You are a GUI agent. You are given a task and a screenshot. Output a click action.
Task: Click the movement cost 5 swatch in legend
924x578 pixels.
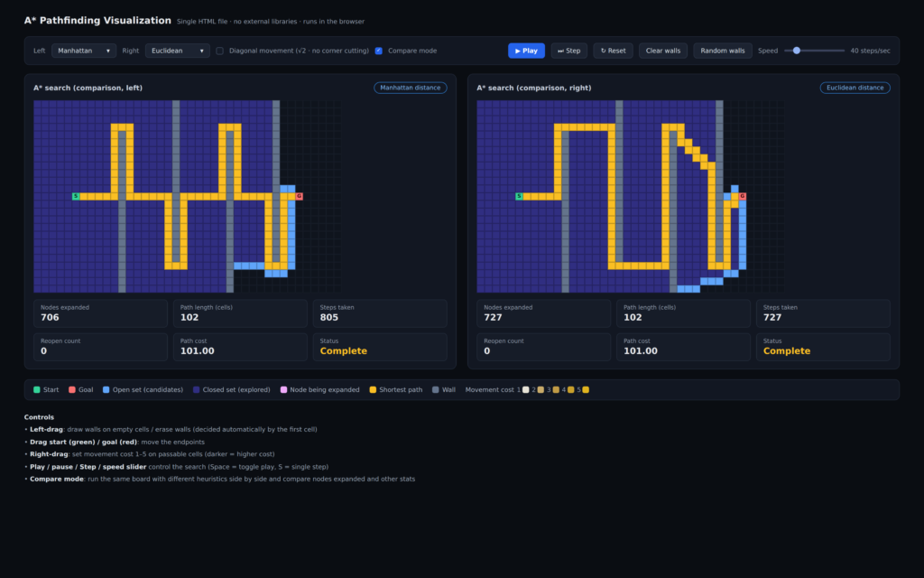tap(586, 390)
